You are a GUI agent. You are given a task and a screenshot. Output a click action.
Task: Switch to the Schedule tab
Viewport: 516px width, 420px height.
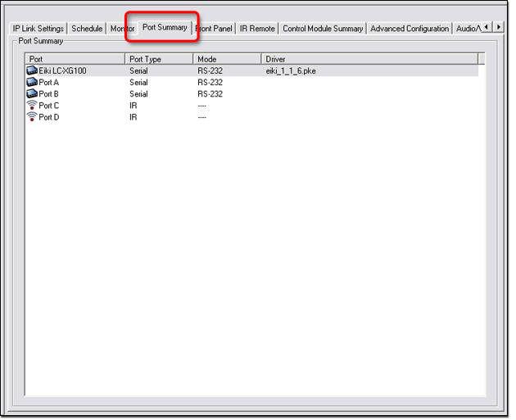87,29
